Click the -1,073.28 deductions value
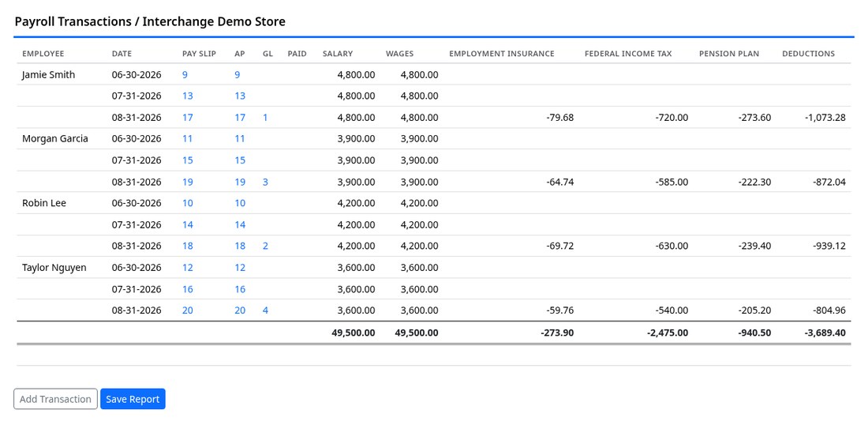Image resolution: width=868 pixels, height=425 pixels. (x=825, y=118)
